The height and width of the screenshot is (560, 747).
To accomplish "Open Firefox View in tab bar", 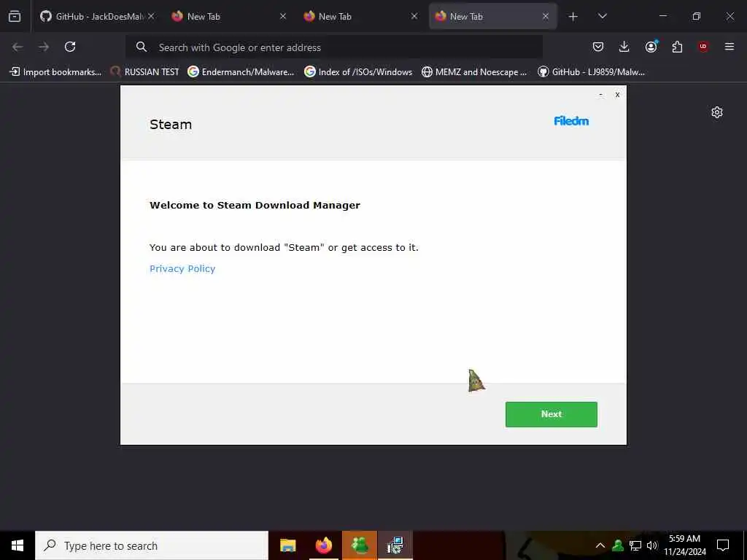I will 15,16.
